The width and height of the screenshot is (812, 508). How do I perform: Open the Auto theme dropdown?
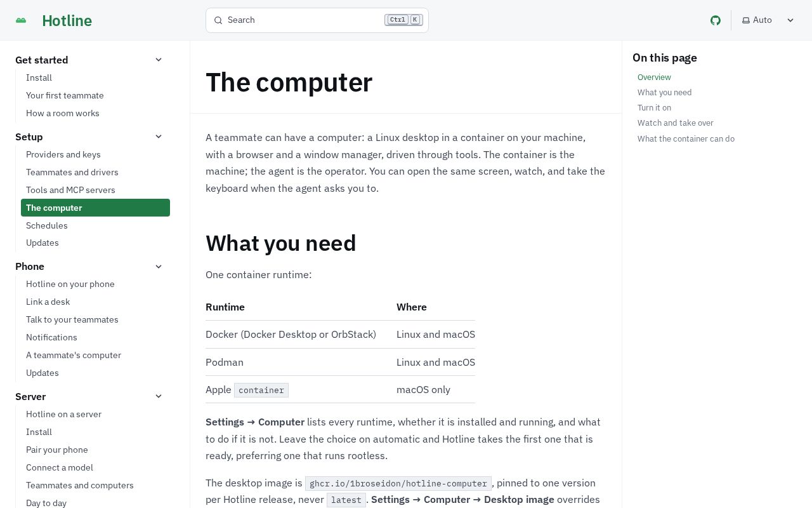[768, 20]
